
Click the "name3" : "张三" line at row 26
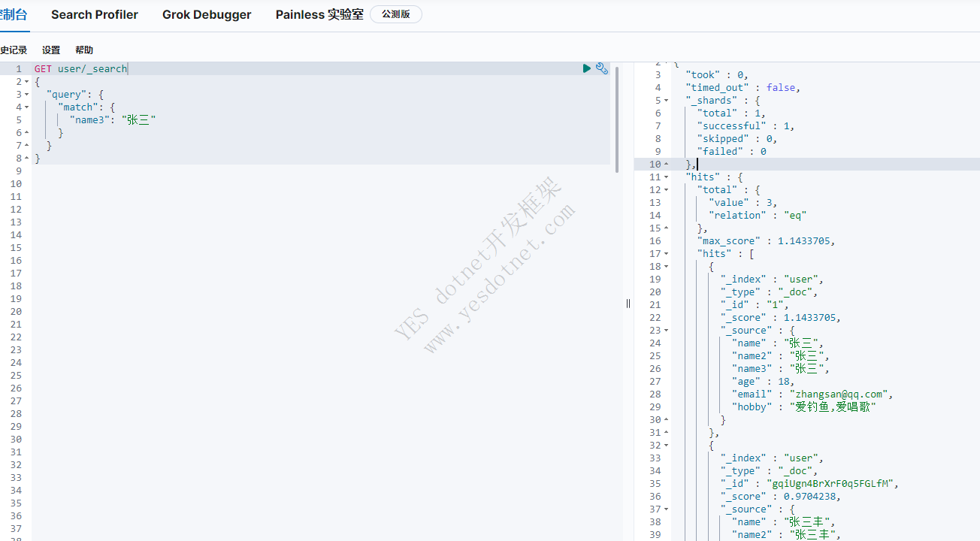click(781, 368)
